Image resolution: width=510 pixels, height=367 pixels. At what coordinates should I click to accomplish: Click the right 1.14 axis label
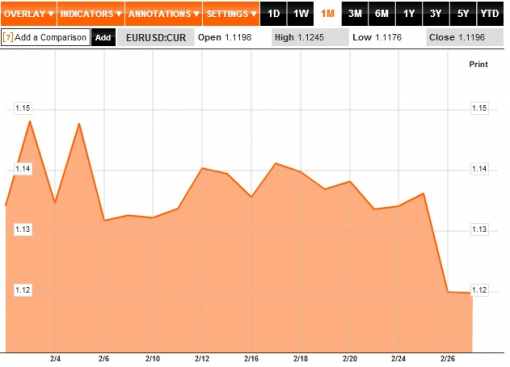(x=479, y=169)
